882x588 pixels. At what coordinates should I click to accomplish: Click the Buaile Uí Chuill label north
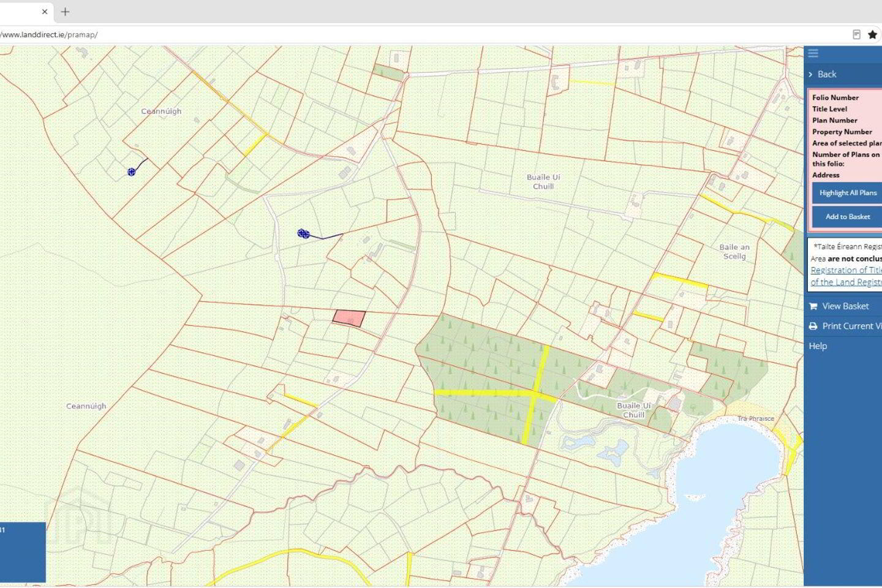pyautogui.click(x=543, y=182)
